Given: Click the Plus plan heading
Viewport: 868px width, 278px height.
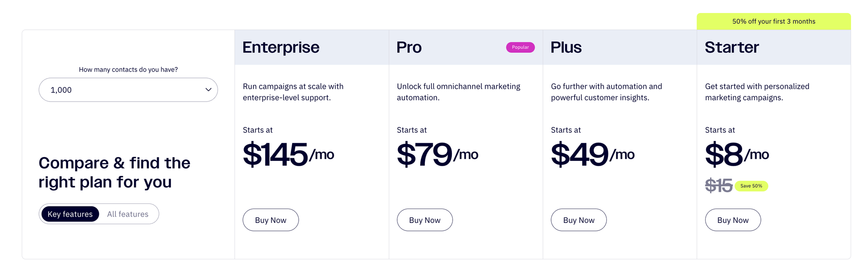Looking at the screenshot, I should 566,47.
